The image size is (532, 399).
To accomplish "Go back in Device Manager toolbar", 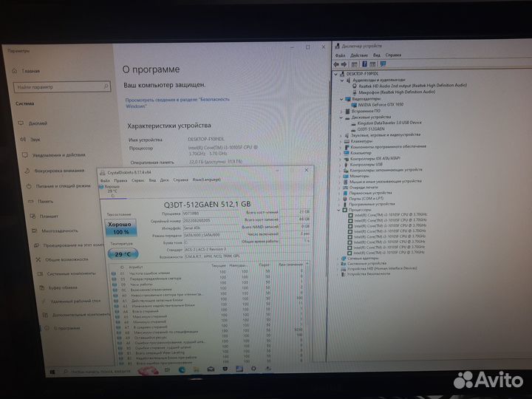I will coord(336,64).
